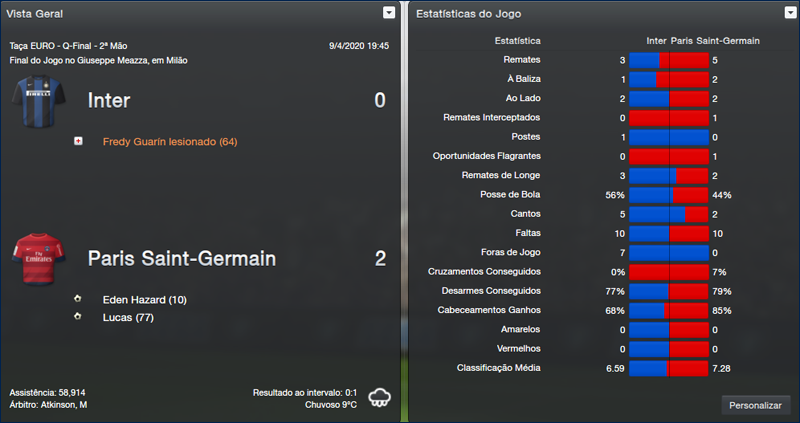Open the Paris Saint-Germain team name link

point(181,259)
